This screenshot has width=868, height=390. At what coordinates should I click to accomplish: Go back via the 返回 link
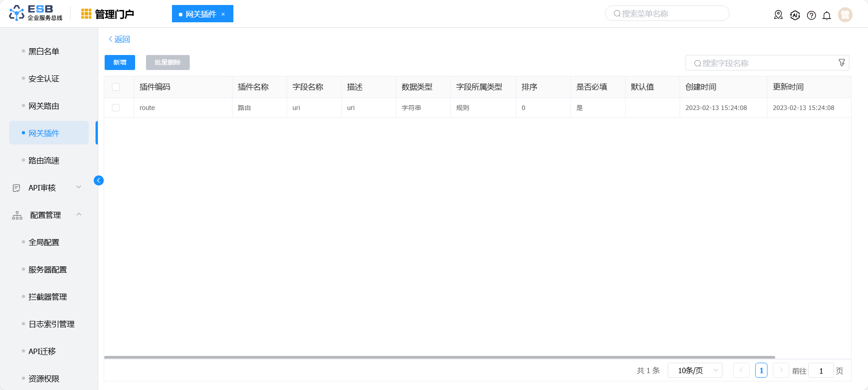[119, 39]
